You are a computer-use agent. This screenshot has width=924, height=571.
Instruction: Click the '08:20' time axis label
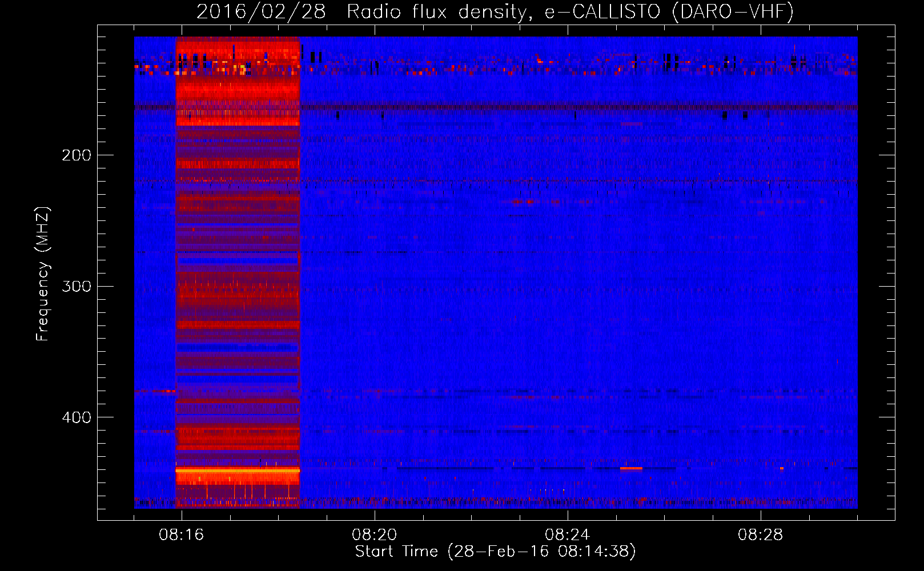click(x=375, y=535)
